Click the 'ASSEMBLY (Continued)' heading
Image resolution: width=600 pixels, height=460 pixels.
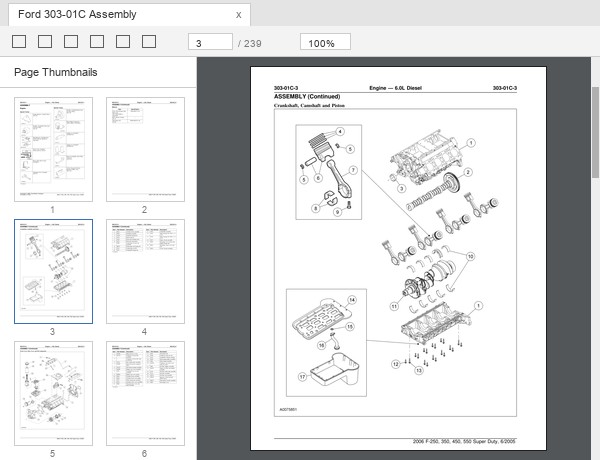coord(307,96)
